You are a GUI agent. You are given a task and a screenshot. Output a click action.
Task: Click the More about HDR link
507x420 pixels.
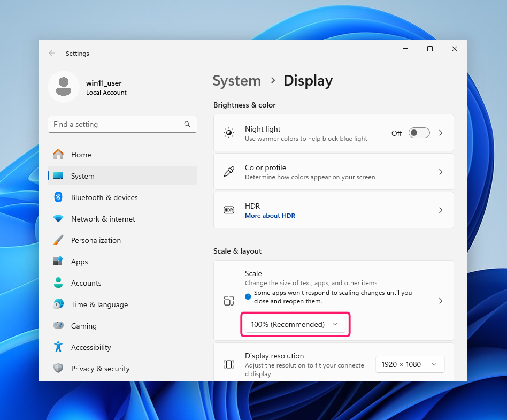pos(270,216)
